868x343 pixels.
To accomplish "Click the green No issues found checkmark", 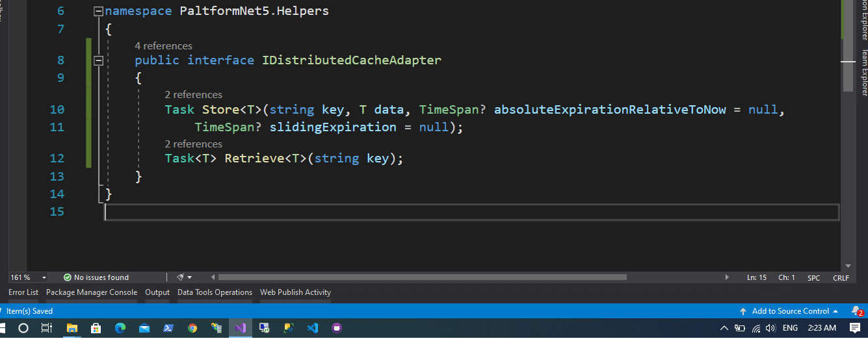I will 67,277.
